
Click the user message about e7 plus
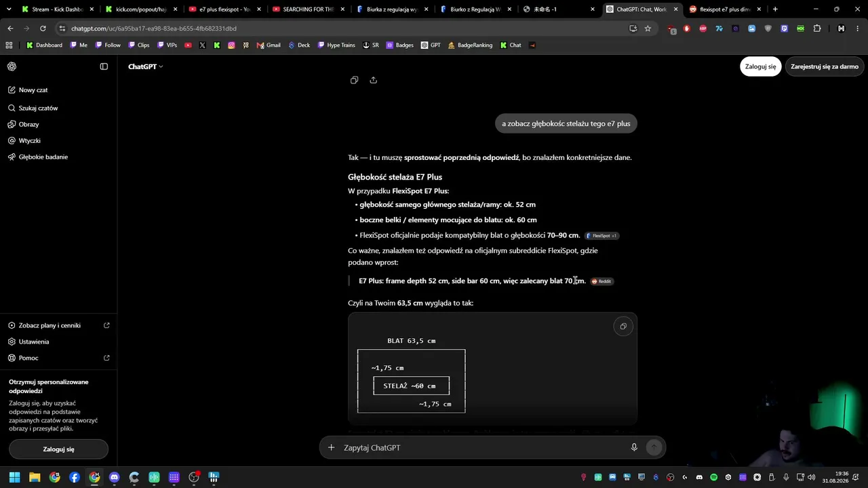(566, 123)
